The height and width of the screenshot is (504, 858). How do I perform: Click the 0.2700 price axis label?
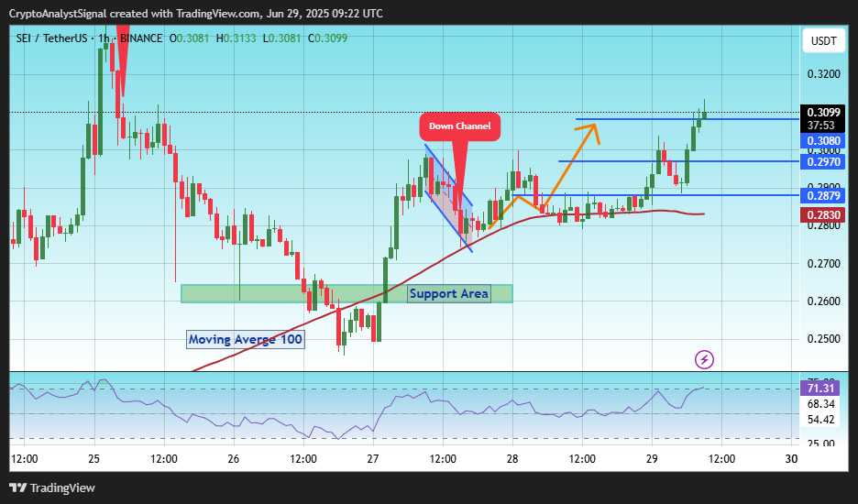coord(823,264)
